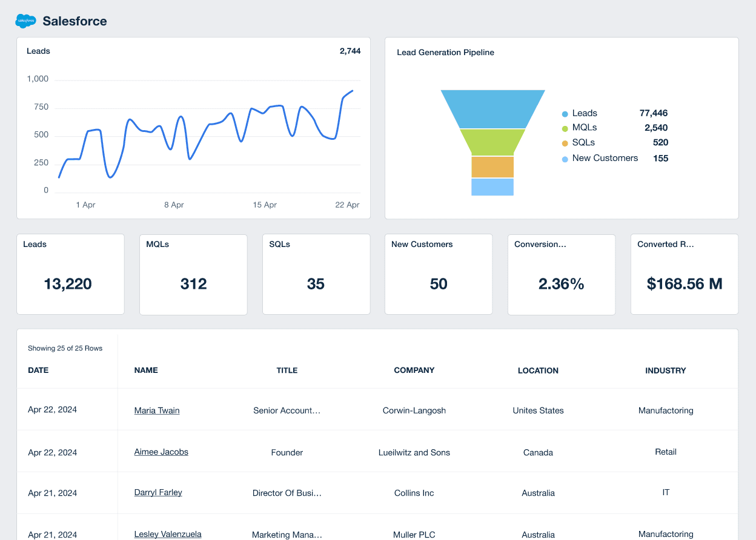Click the orange SQLs legend dot
The width and height of the screenshot is (756, 540).
point(564,143)
